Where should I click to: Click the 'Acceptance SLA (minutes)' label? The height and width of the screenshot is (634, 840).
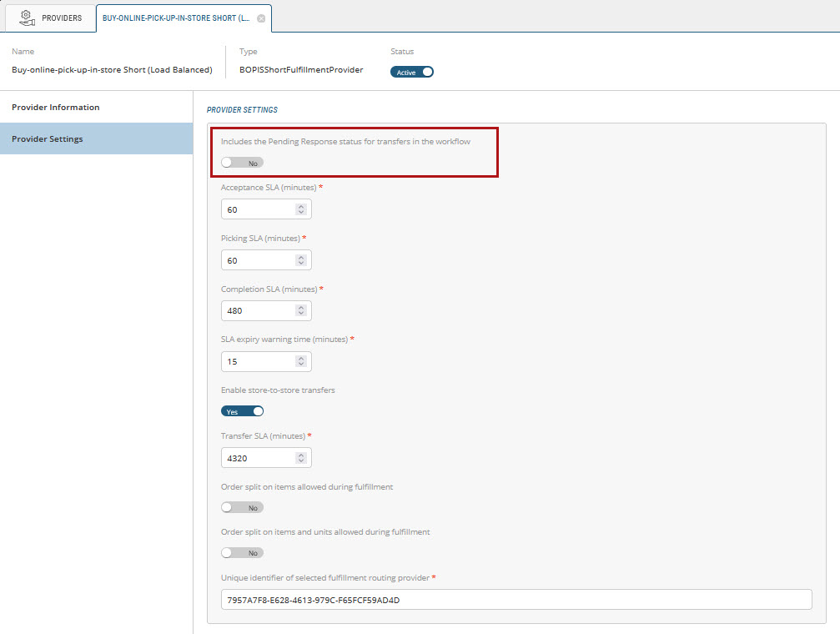pos(269,188)
